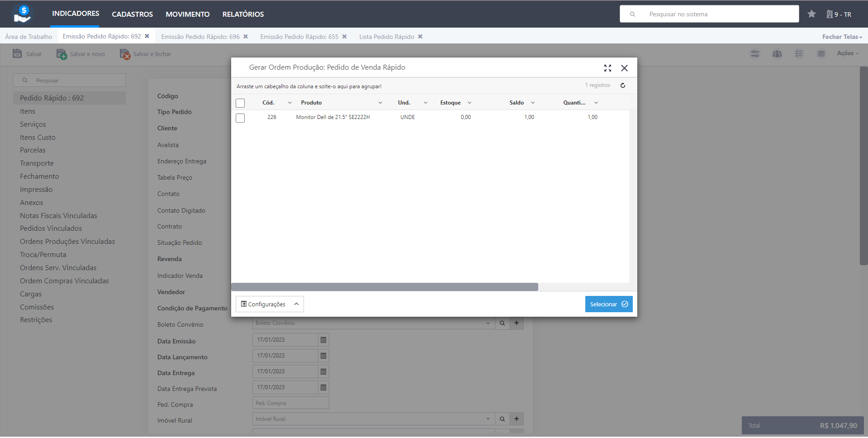The image size is (868, 438).
Task: Open Restrições section in sidebar
Action: click(x=36, y=319)
